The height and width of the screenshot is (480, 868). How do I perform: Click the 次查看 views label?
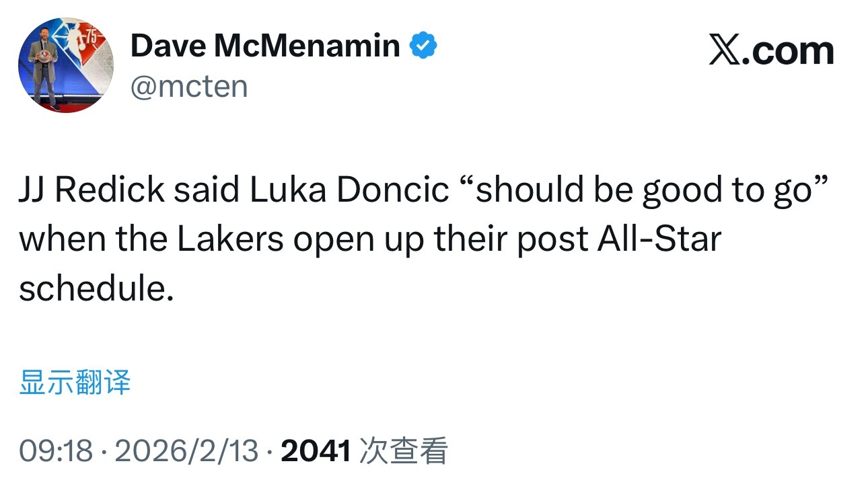404,451
